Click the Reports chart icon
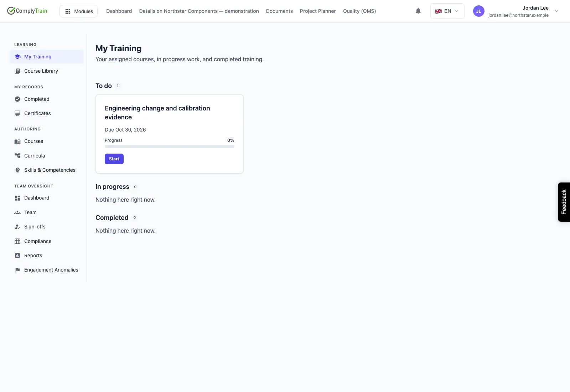The image size is (570, 392). tap(17, 256)
